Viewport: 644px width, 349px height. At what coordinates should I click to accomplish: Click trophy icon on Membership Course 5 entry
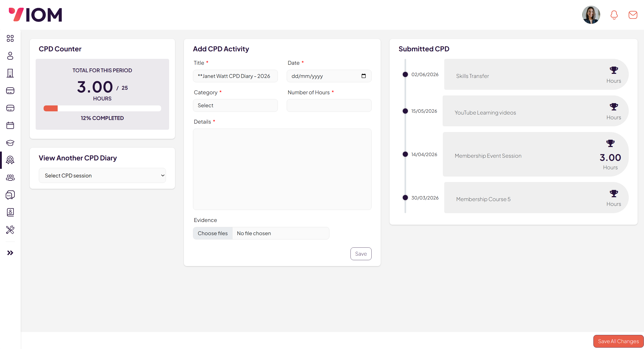[x=614, y=193]
